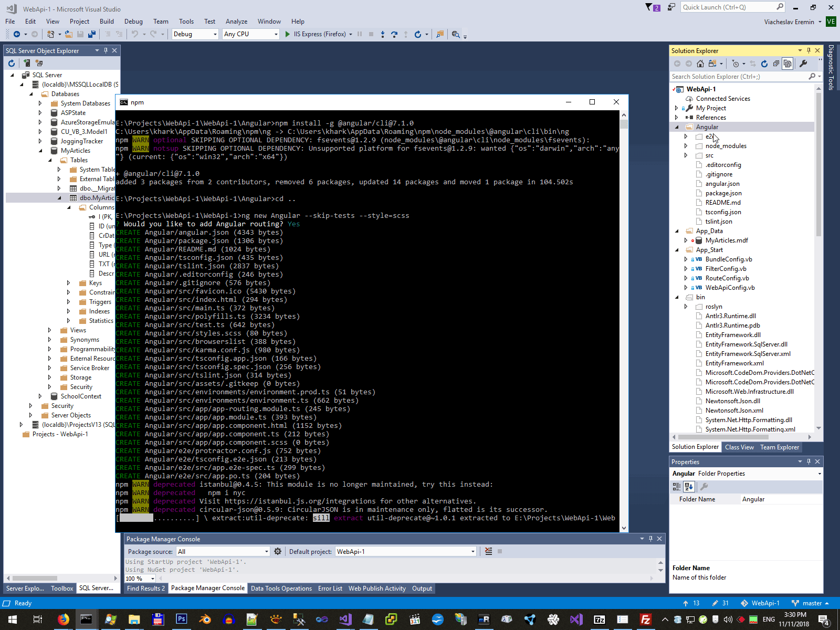The image size is (840, 630).
Task: Select package.json in Solution Explorer
Action: pos(723,193)
